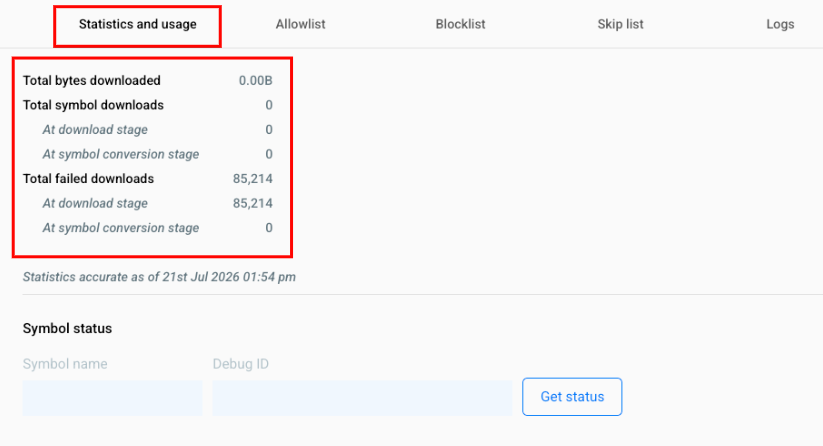Click the Statistics accurate as of timestamp

pos(159,277)
